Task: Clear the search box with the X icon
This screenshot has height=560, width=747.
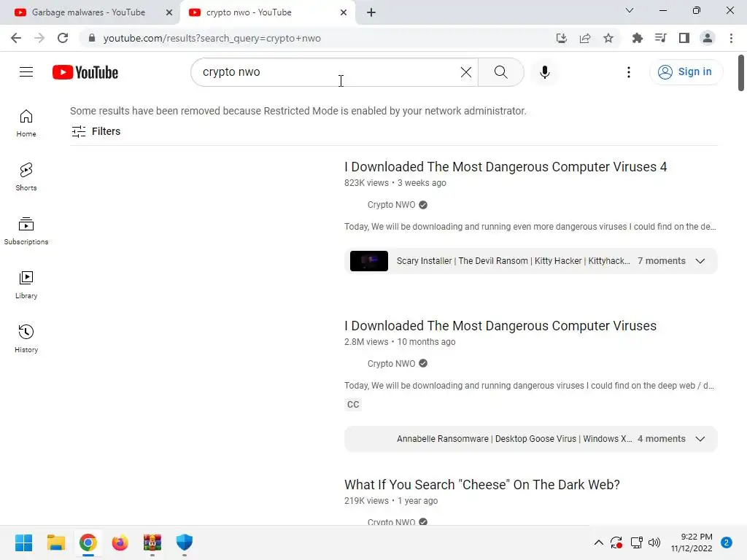Action: [466, 72]
